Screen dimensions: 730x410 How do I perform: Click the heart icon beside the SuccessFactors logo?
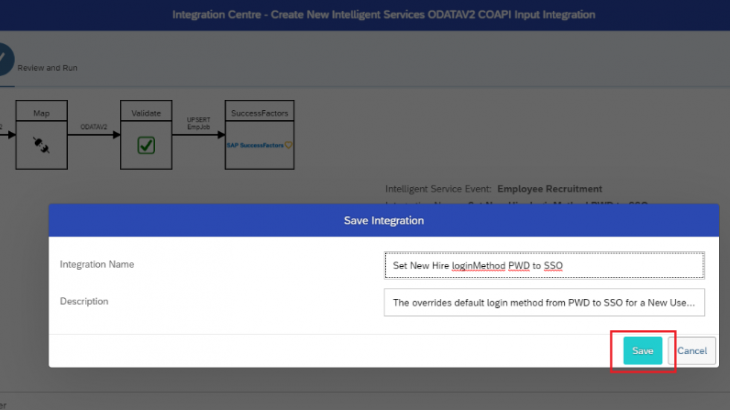point(289,145)
